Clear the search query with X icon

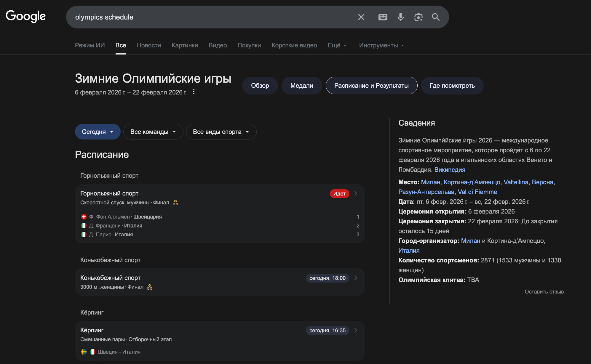click(x=361, y=17)
